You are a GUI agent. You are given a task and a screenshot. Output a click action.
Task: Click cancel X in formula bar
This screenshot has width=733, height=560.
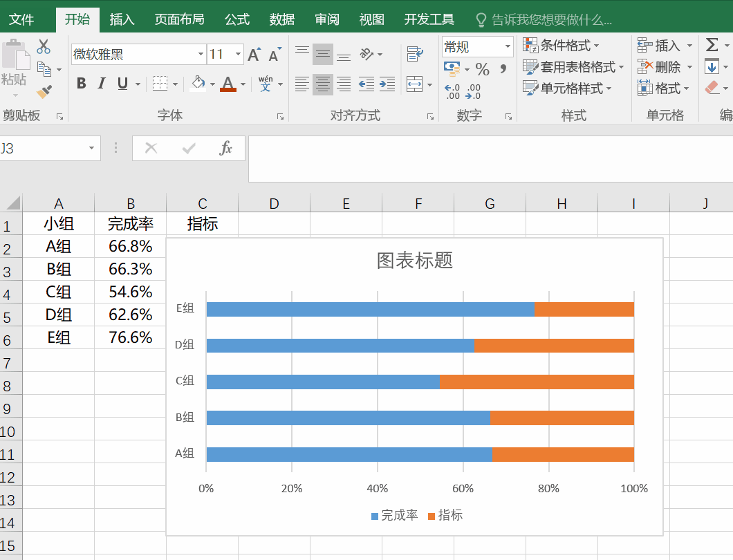click(151, 148)
